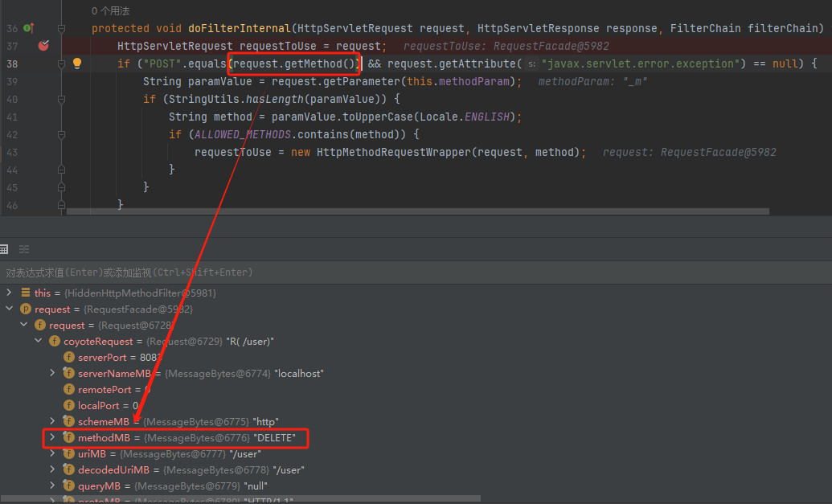Collapse the nested request Request@6728 node
This screenshot has width=832, height=504.
[24, 324]
